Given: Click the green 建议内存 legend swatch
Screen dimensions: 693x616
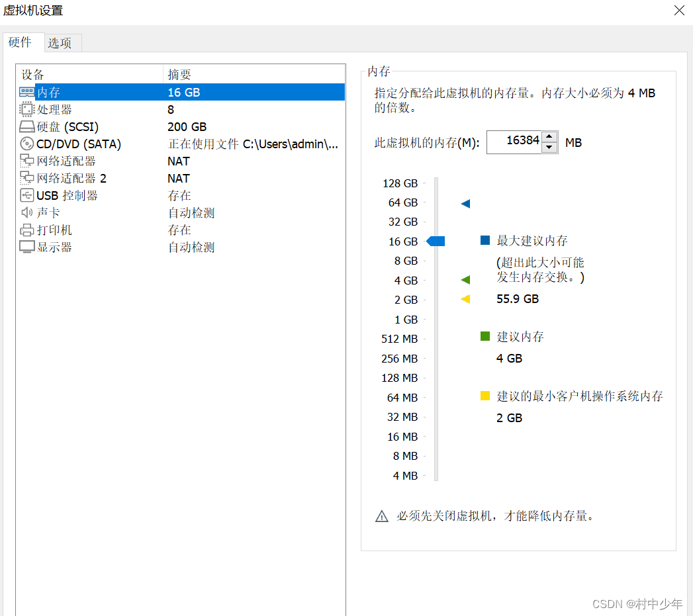Looking at the screenshot, I should click(485, 336).
